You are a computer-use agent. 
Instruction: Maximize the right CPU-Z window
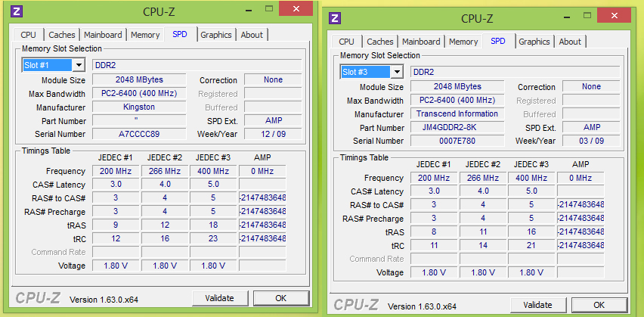pos(587,15)
